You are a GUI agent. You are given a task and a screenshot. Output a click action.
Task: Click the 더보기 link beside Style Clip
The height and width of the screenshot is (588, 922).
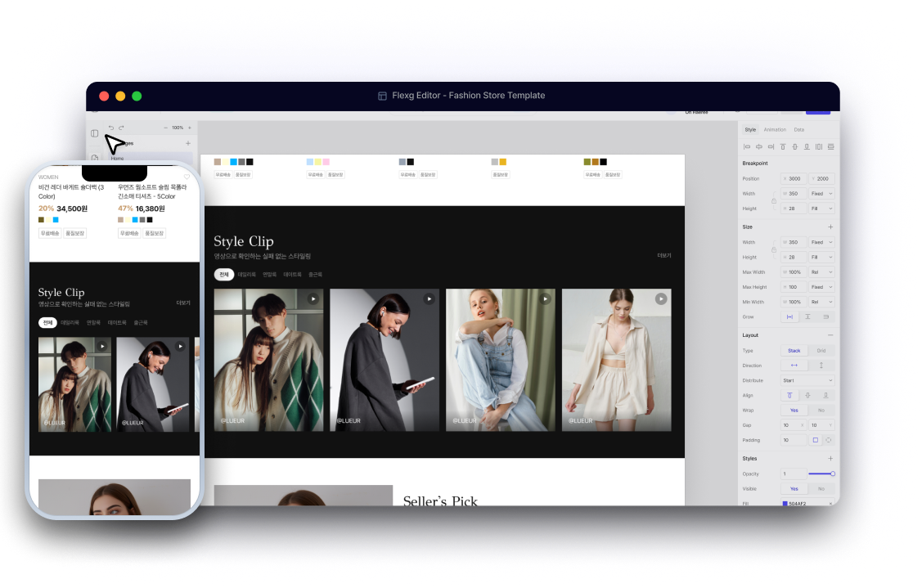click(x=663, y=254)
